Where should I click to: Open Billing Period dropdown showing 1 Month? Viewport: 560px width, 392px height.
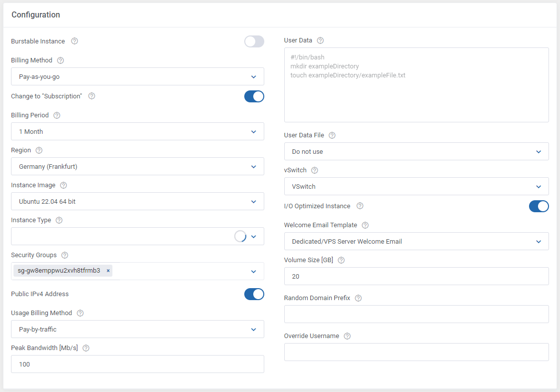point(137,132)
